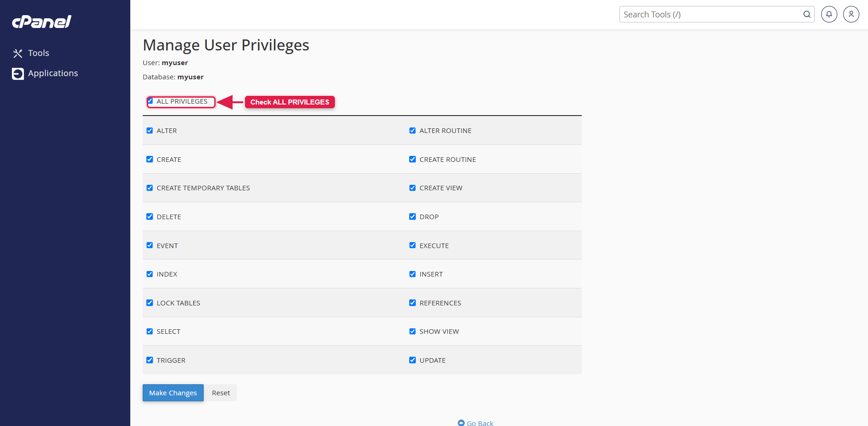Uncheck the EVENT privilege
Image resolution: width=868 pixels, height=426 pixels.
click(x=150, y=245)
